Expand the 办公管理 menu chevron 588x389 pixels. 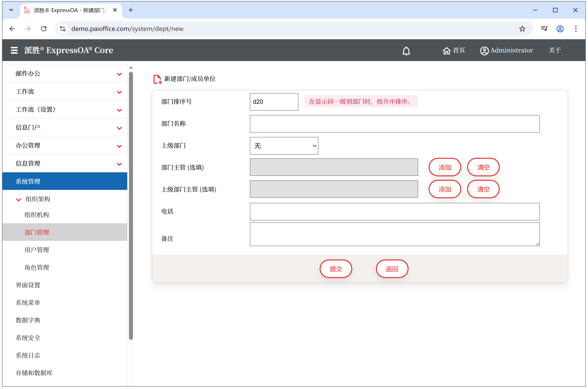119,146
